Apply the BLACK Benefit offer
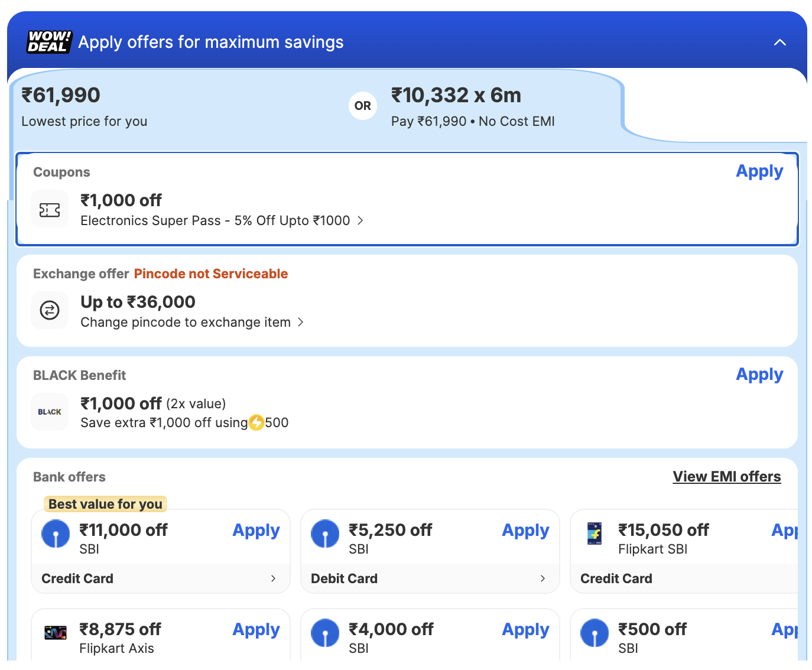Screen dimensions: 812x670 pyautogui.click(x=759, y=375)
